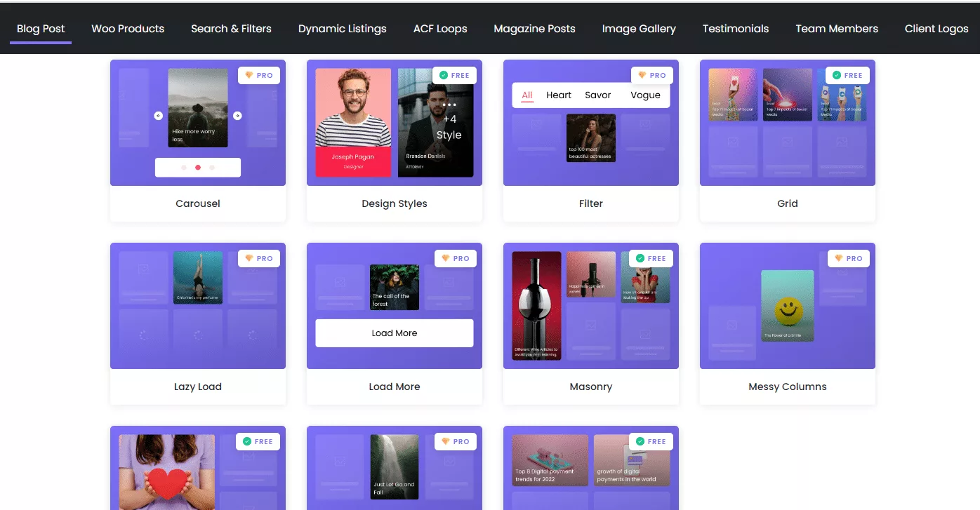Click the PRO badge on Messy Columns card
980x510 pixels.
[x=849, y=258]
